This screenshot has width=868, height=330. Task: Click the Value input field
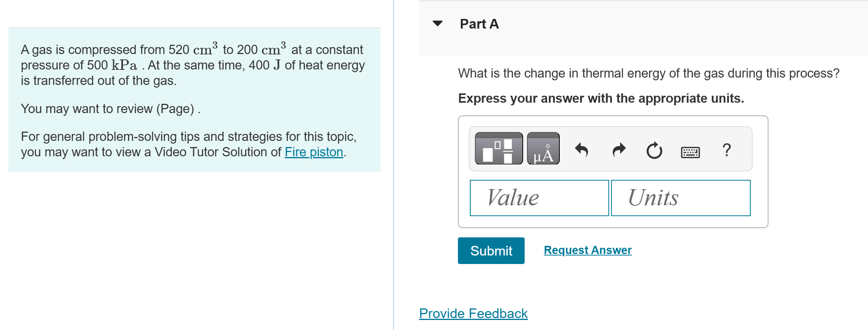click(539, 197)
